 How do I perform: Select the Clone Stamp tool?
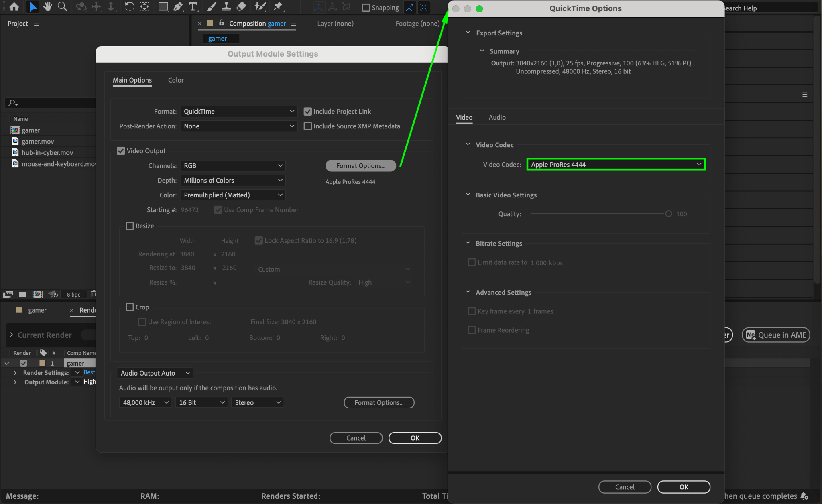point(226,7)
